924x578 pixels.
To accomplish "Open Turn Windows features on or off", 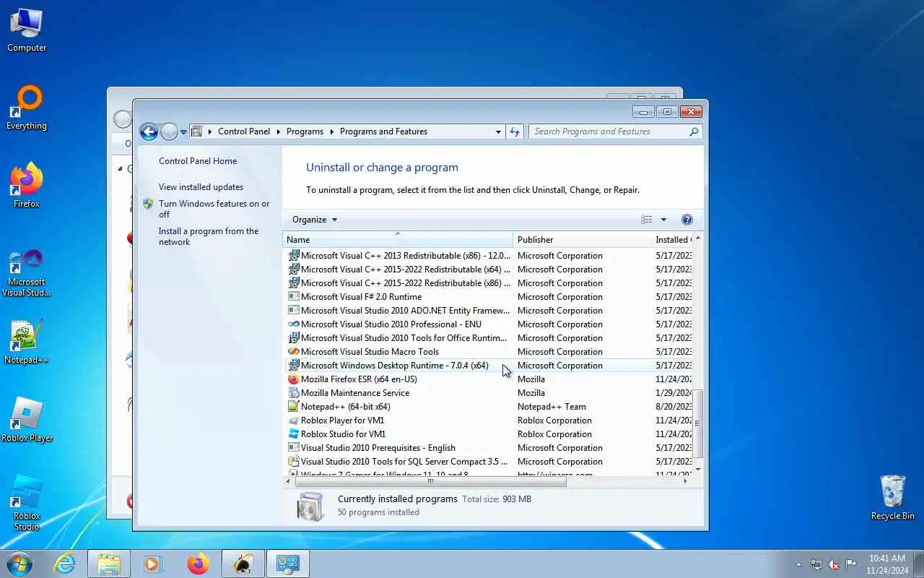I will [214, 209].
